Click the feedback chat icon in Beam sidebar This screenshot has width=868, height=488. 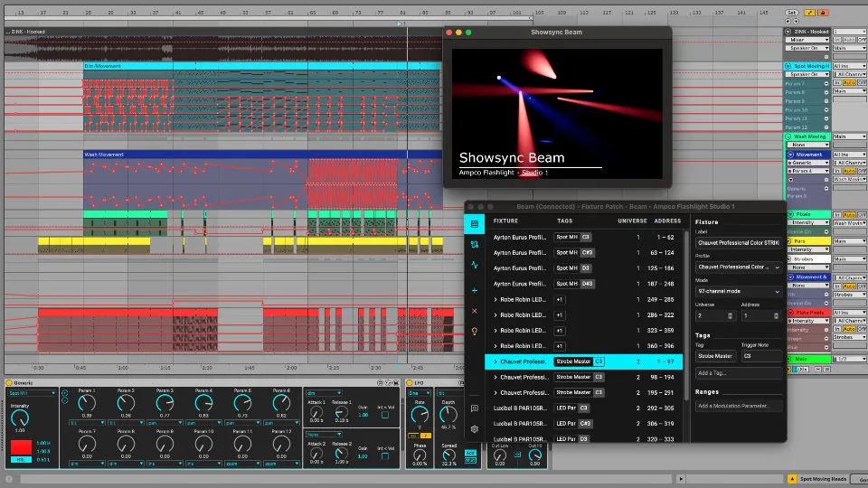474,408
